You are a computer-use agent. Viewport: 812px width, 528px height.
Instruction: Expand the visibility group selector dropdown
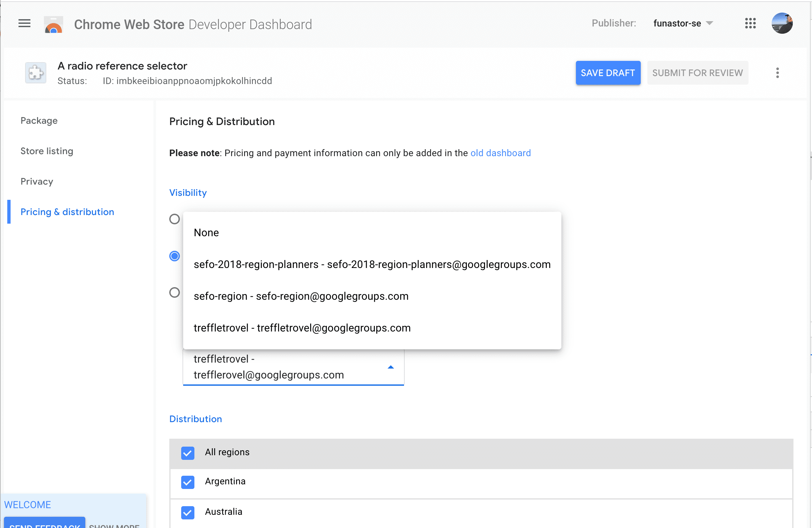pyautogui.click(x=390, y=367)
